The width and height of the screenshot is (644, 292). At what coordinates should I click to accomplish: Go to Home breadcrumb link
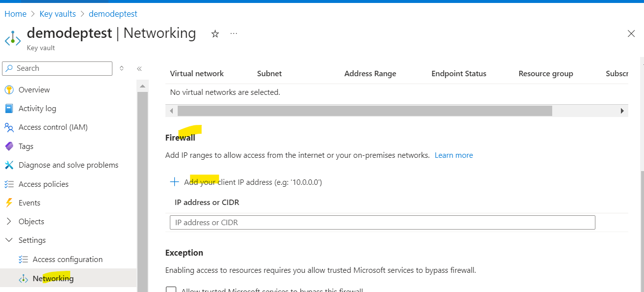tap(15, 14)
